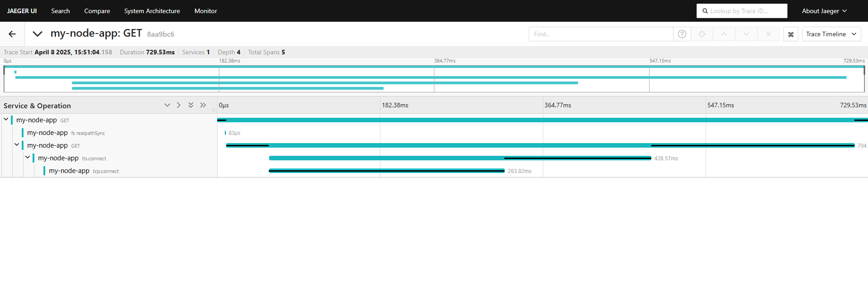The image size is (868, 298).
Task: Click the focus search matches target icon
Action: (702, 34)
